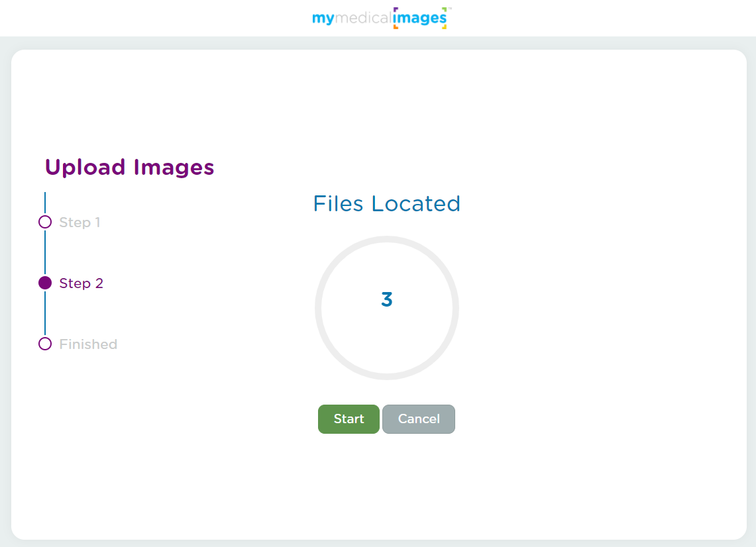Click the bracketed "images" part of logo
756x547 pixels.
pos(420,18)
